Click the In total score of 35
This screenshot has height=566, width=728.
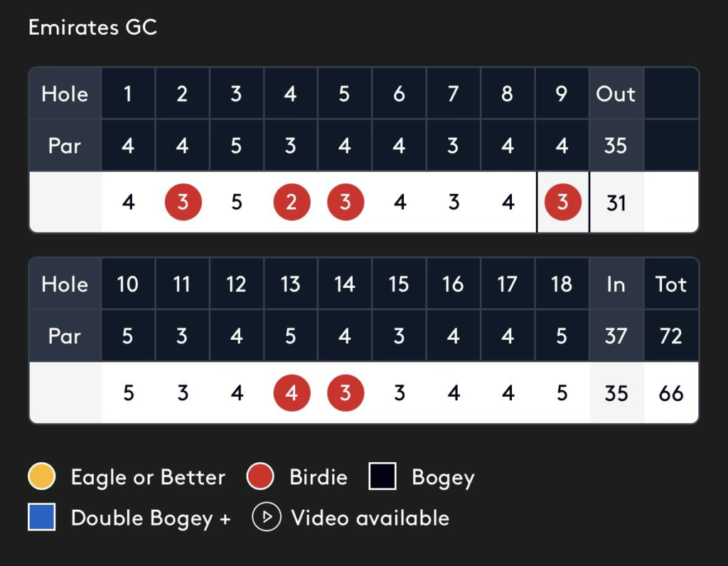(x=616, y=393)
